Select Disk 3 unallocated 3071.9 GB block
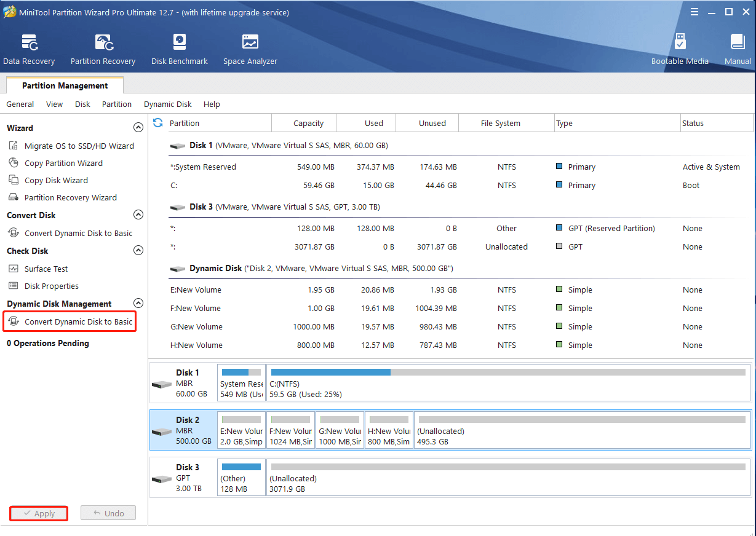Image resolution: width=756 pixels, height=536 pixels. click(508, 478)
